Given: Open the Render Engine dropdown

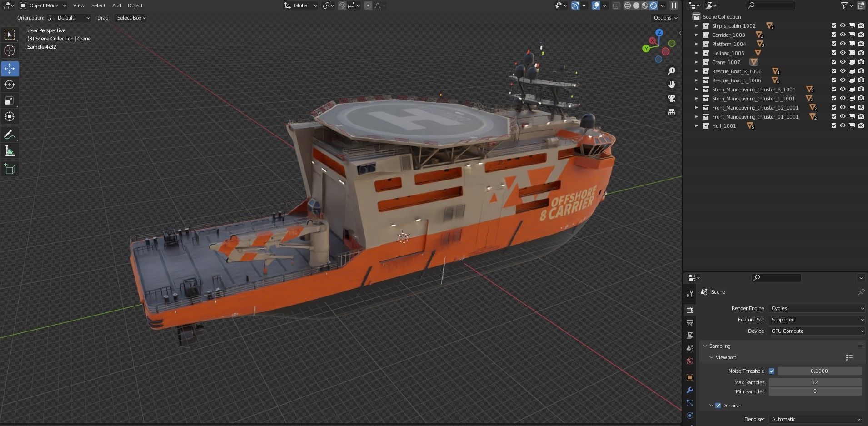Looking at the screenshot, I should [817, 308].
